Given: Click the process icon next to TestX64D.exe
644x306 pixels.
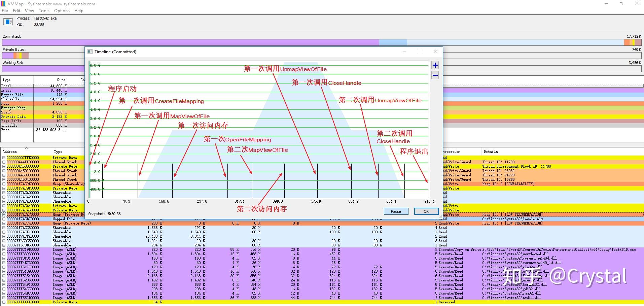Looking at the screenshot, I should point(8,22).
